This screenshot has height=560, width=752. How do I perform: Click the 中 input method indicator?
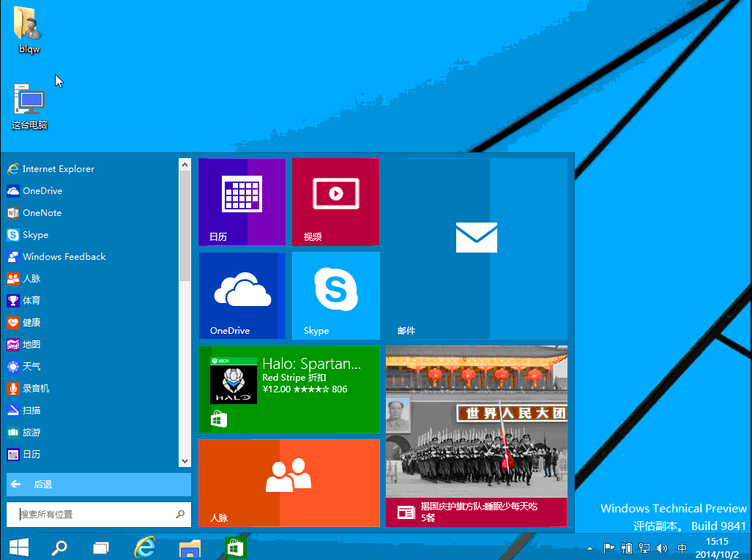tap(682, 548)
